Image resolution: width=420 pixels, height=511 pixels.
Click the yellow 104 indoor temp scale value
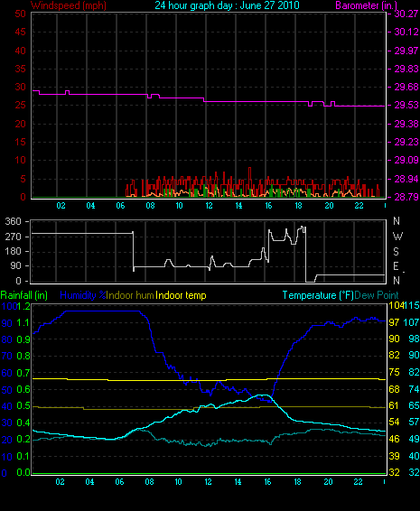397,306
